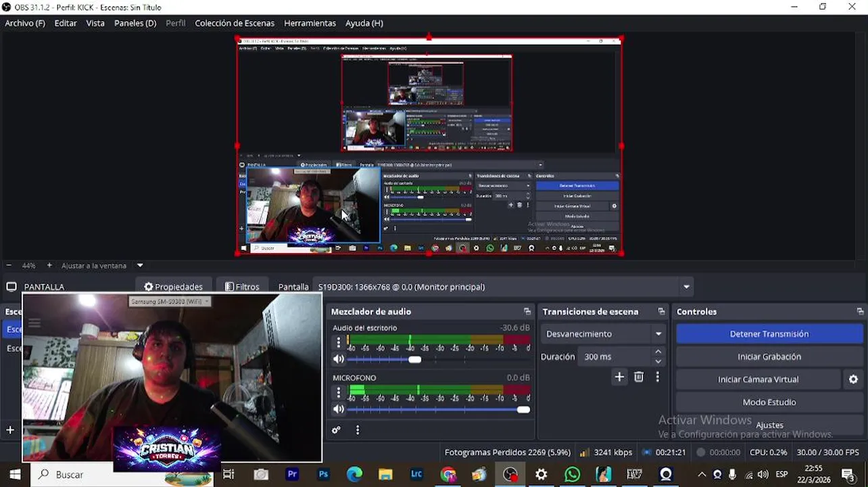The image size is (868, 487).
Task: Open the Paneles (D) menu
Action: pyautogui.click(x=135, y=23)
